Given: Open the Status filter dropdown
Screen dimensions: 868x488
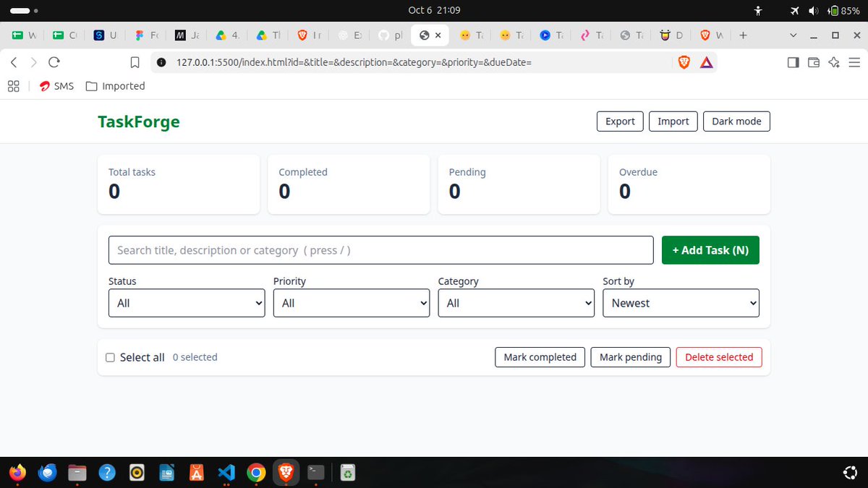Looking at the screenshot, I should click(x=187, y=303).
